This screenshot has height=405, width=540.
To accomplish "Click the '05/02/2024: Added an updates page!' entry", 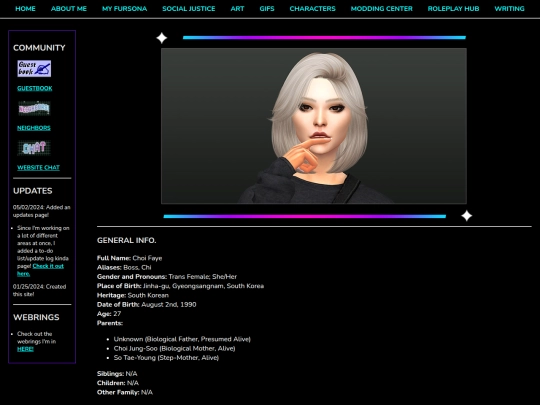I will click(x=42, y=211).
